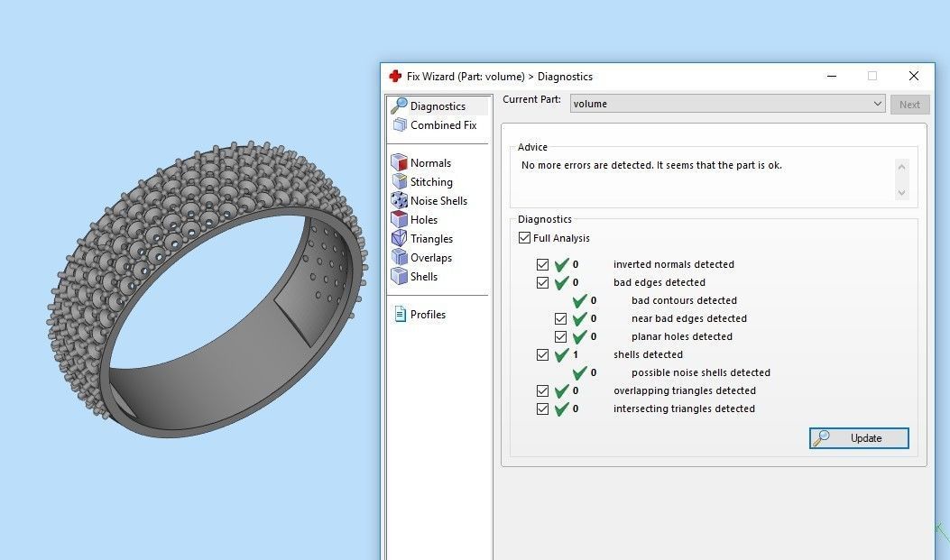Select the Holes page label
This screenshot has width=950, height=560.
[x=423, y=220]
